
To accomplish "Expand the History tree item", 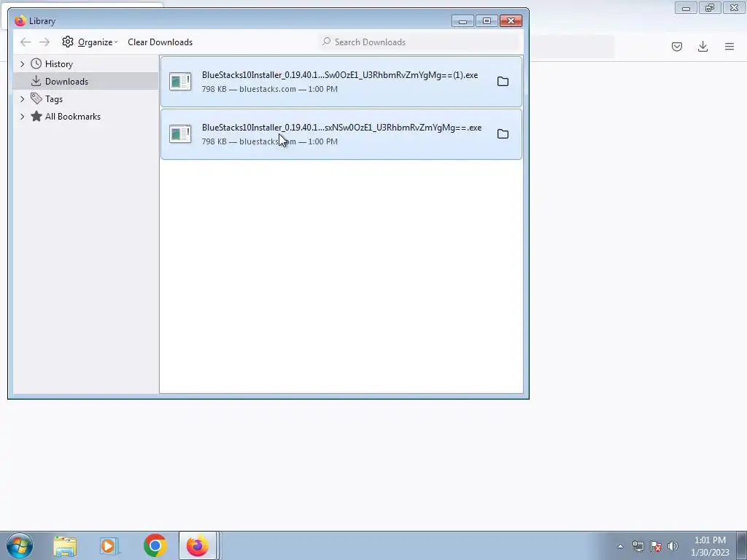I will point(22,64).
